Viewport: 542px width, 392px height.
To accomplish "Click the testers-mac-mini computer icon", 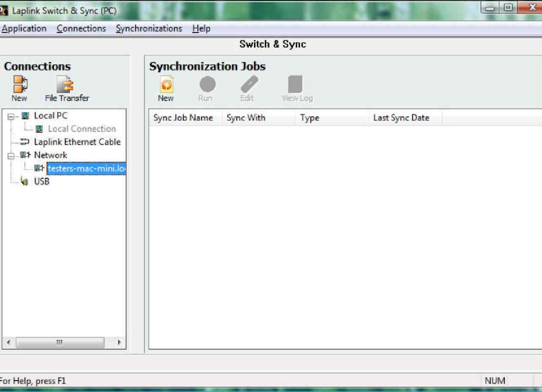I will coord(39,168).
